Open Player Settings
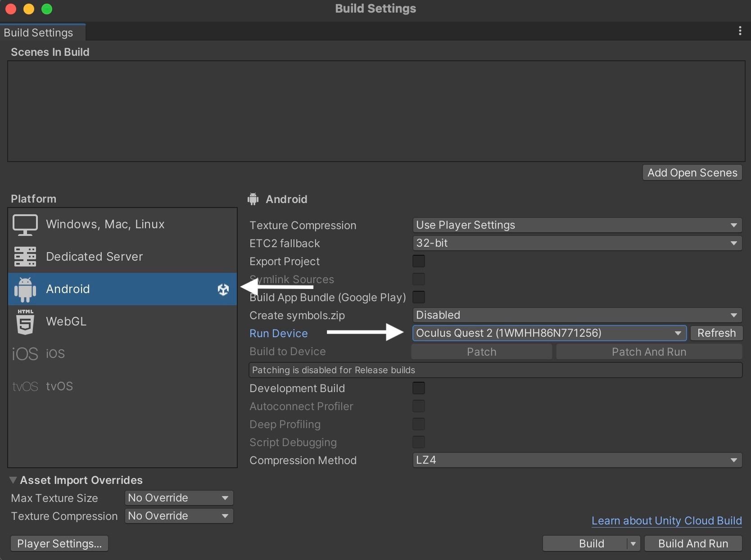 [x=59, y=544]
